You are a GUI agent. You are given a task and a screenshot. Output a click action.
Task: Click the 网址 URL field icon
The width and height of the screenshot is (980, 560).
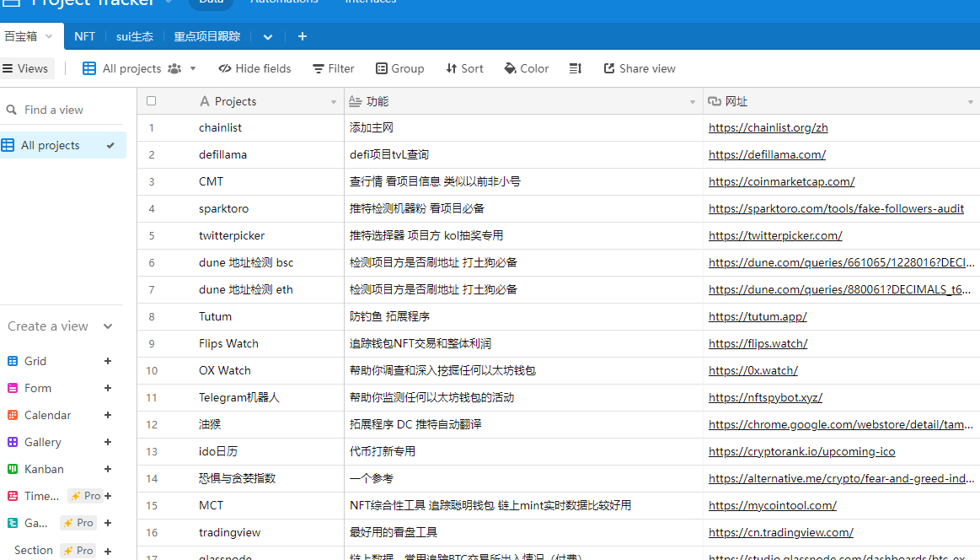coord(715,100)
